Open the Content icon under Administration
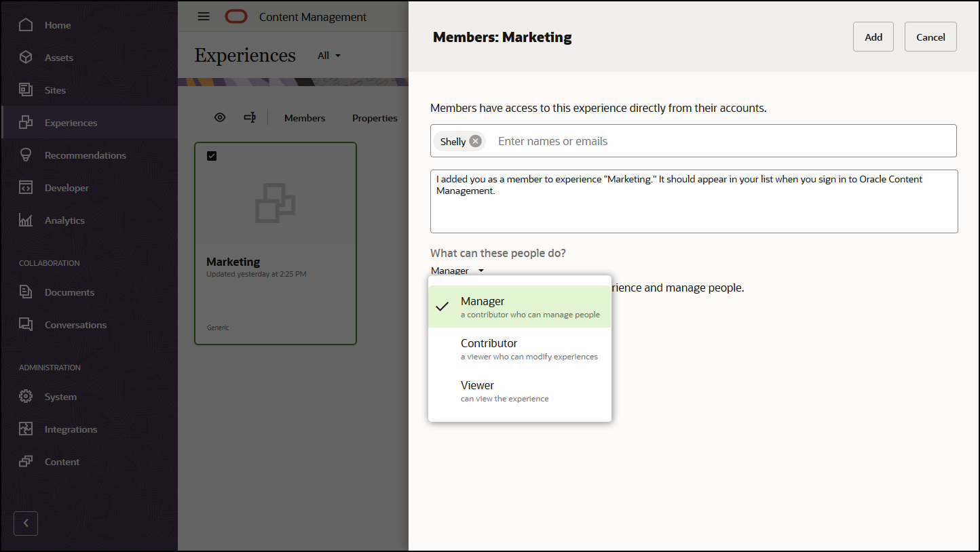The height and width of the screenshot is (552, 980). (26, 462)
